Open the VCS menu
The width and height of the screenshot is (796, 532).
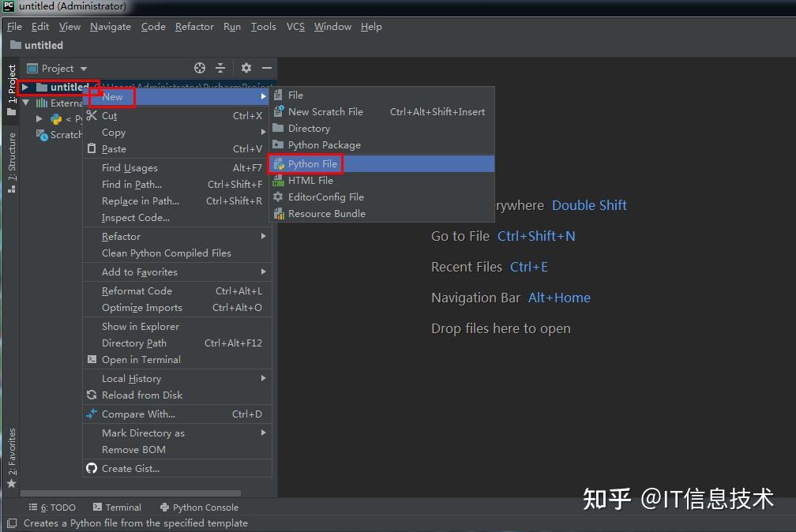(x=295, y=26)
